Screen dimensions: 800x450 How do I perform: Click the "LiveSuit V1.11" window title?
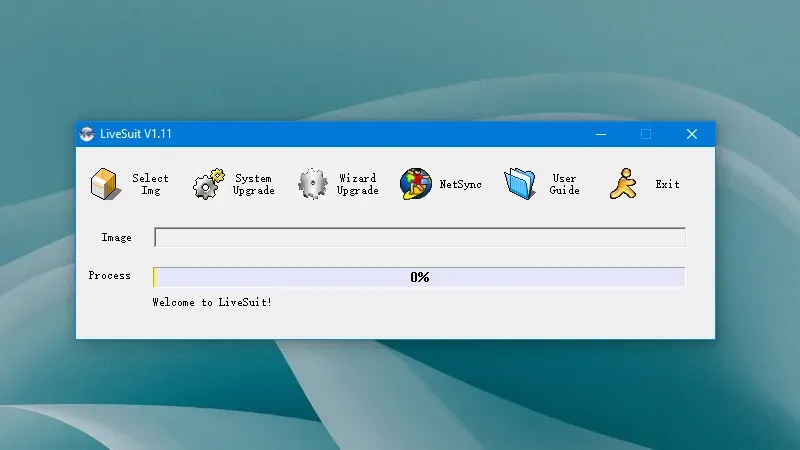click(136, 134)
